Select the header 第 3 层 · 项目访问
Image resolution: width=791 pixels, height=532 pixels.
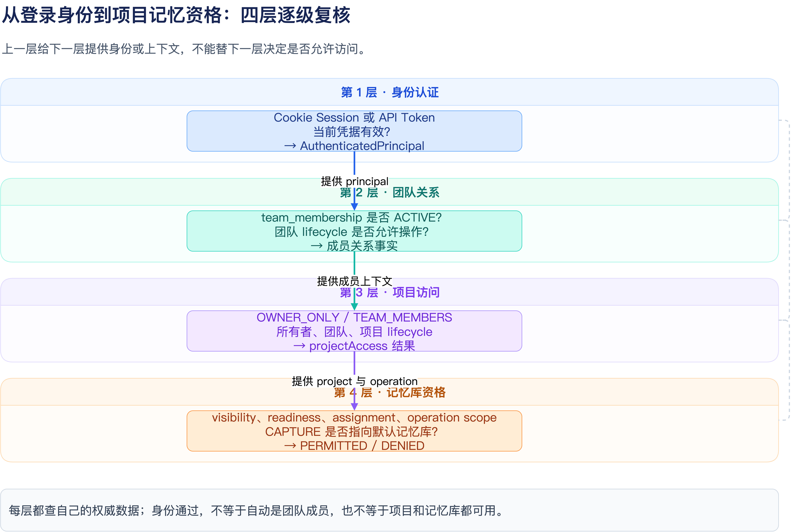pos(389,292)
